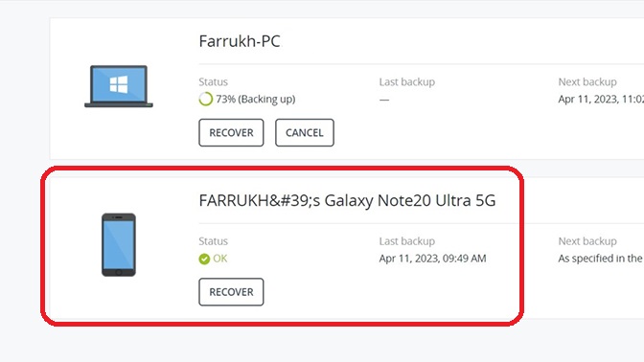Click the Status label under the Galaxy device
644x362 pixels.
213,241
